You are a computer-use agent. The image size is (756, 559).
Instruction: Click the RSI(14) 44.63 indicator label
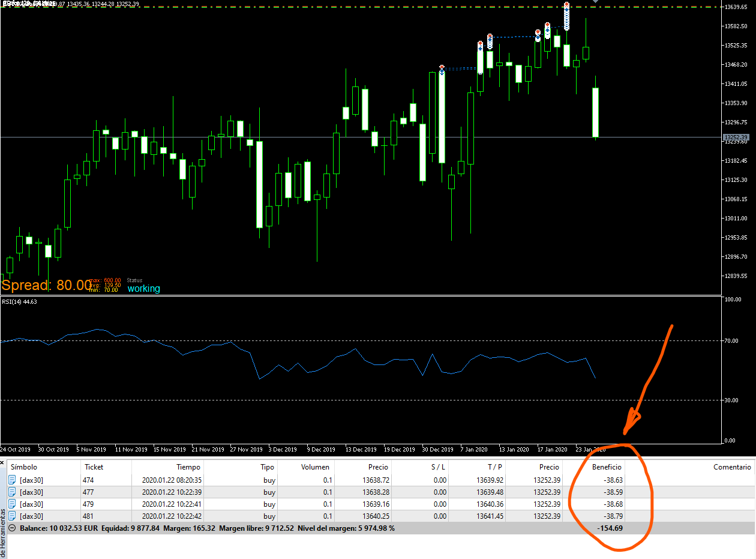coord(19,301)
